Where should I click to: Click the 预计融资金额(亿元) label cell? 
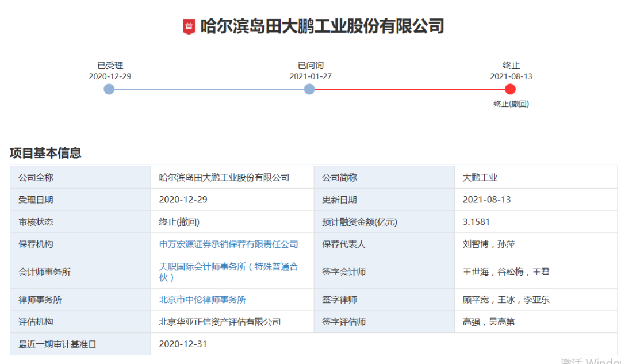pos(384,222)
